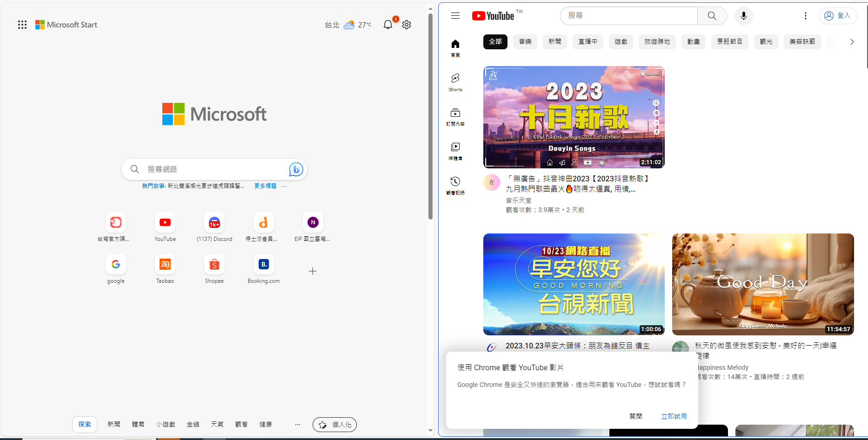Click the Microsoft Start page vertical scrollbar
Screen dimensions: 868x440
(430, 116)
